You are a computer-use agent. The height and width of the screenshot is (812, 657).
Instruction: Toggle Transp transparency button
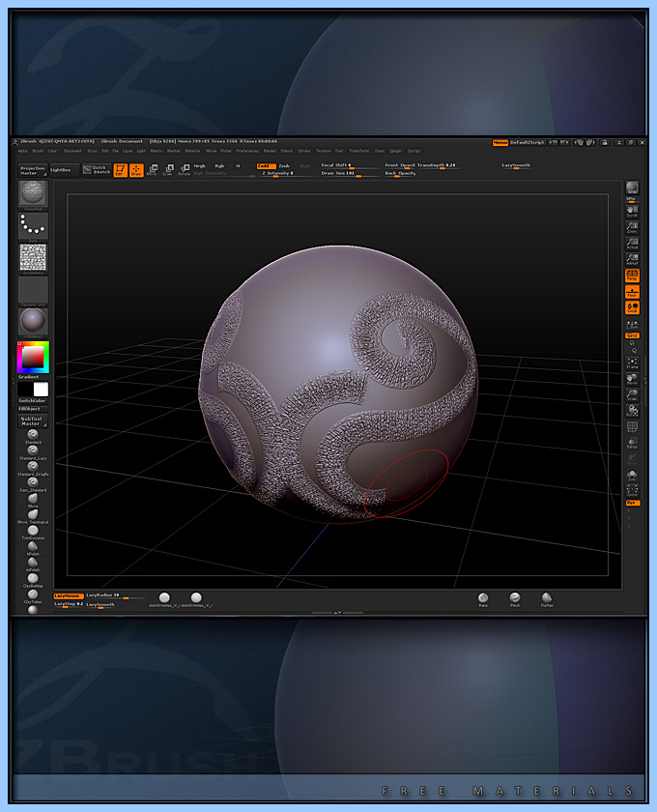pos(632,444)
